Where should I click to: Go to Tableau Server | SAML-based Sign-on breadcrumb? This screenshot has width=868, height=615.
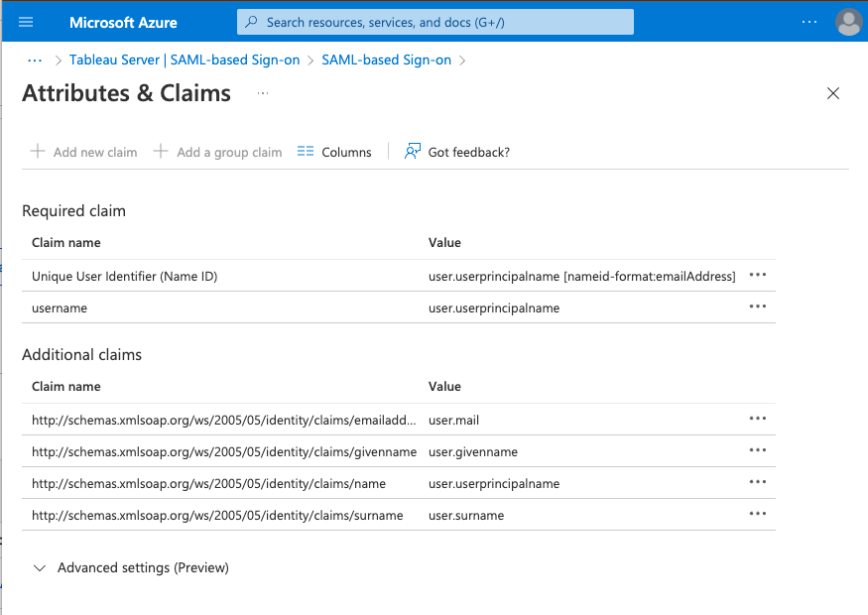(x=185, y=60)
